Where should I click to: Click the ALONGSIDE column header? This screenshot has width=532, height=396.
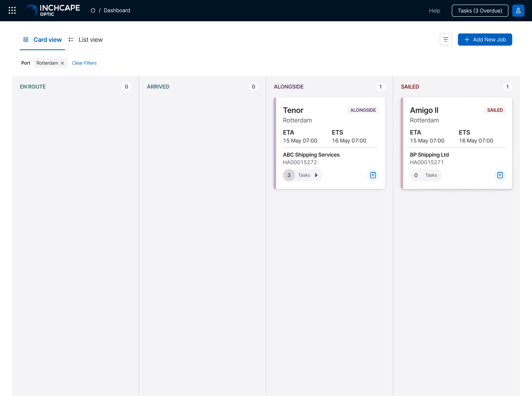pyautogui.click(x=289, y=87)
